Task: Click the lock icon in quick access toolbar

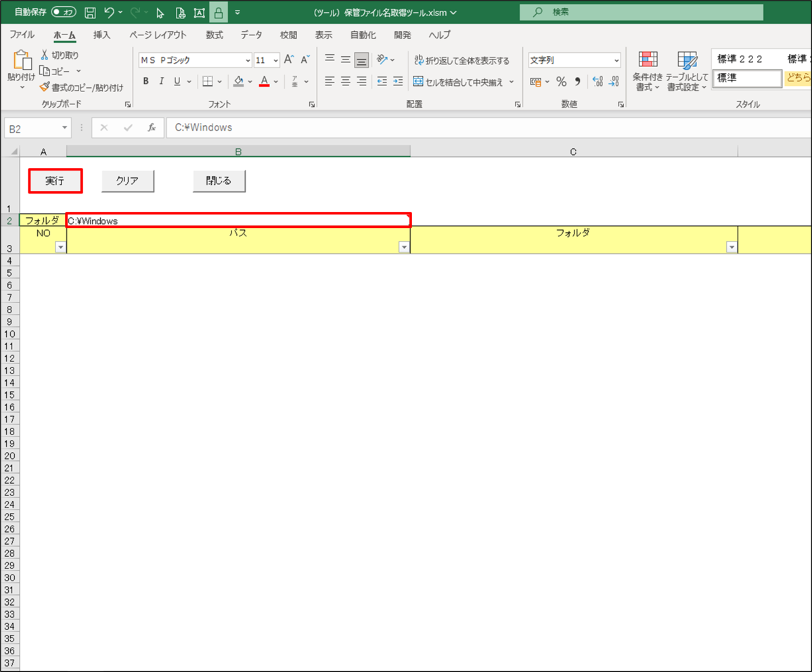Action: (219, 12)
